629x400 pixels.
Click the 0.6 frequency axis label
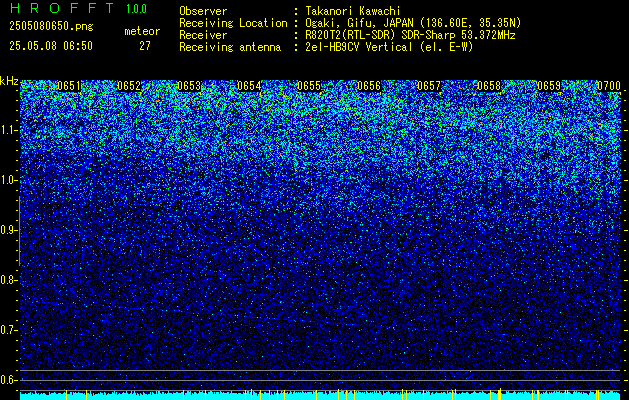pyautogui.click(x=8, y=380)
